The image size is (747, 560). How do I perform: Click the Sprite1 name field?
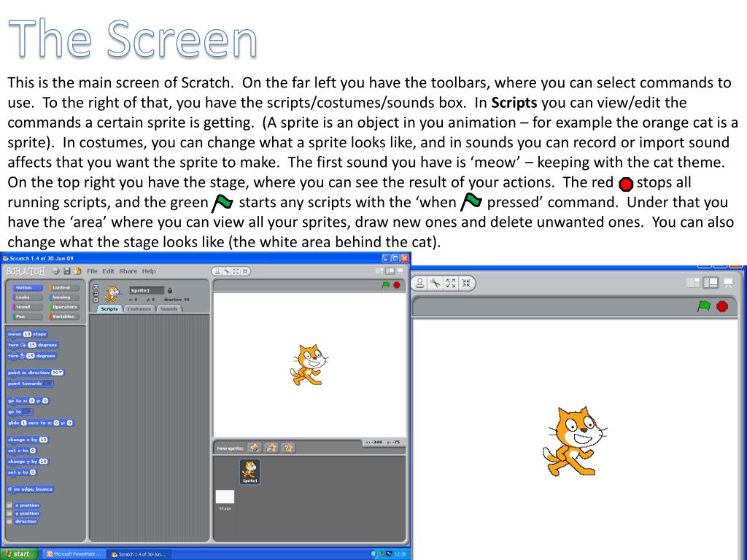(x=147, y=290)
